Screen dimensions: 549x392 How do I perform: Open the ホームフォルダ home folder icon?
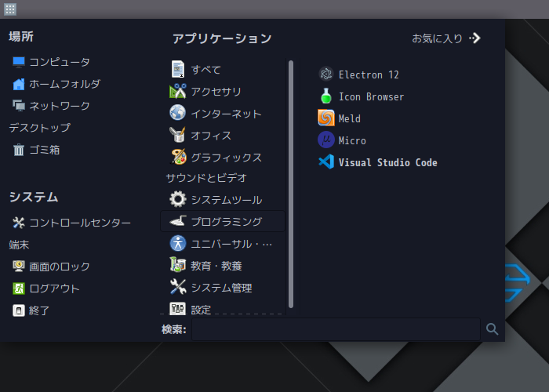pos(19,84)
